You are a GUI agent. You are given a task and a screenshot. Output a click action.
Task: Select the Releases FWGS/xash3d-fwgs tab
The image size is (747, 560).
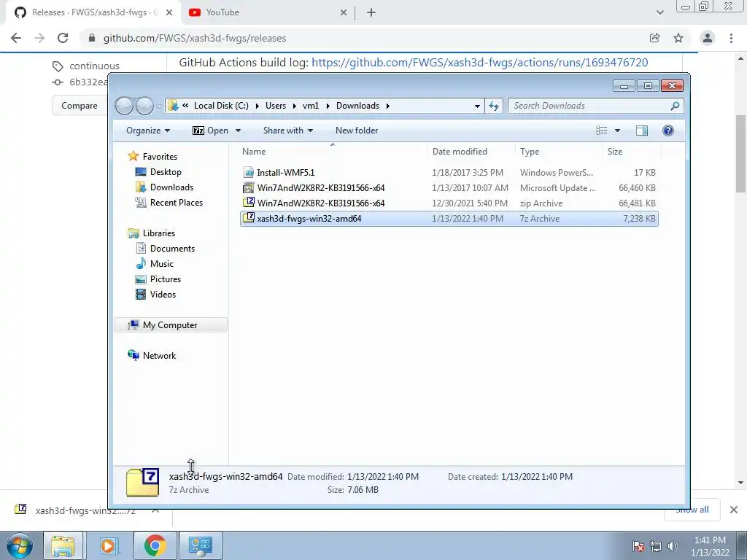point(93,12)
